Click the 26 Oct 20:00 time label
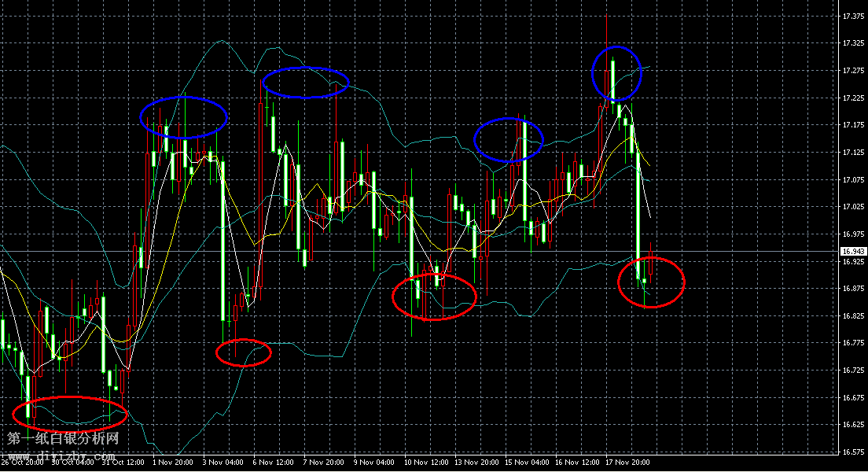 click(x=22, y=462)
